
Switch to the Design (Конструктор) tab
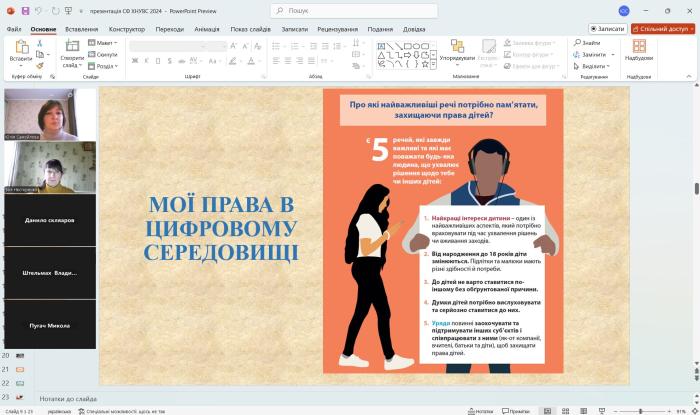tap(127, 29)
